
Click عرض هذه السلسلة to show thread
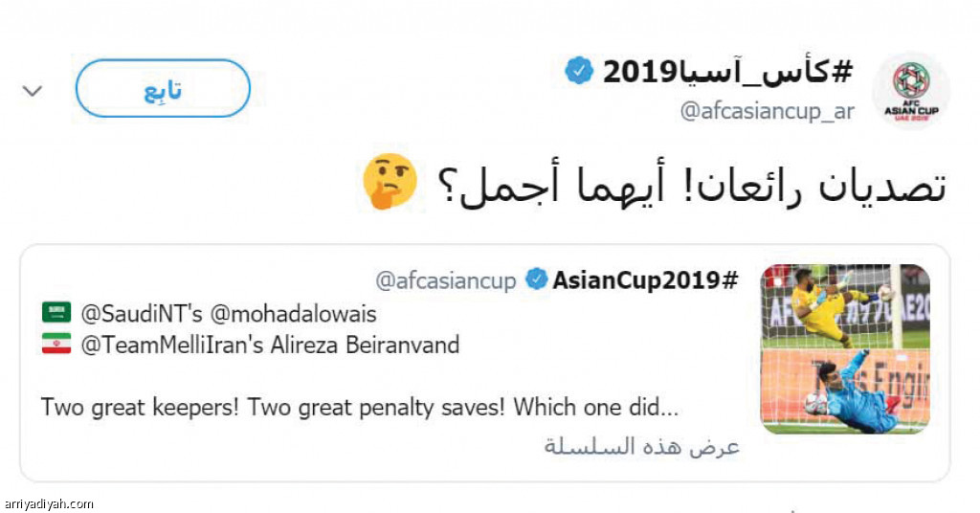tap(642, 447)
